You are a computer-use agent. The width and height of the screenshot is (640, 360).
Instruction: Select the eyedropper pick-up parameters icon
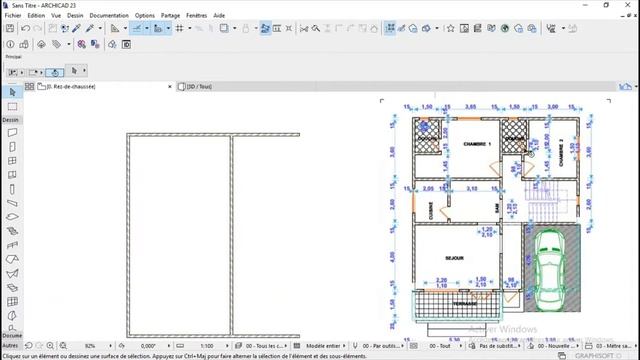[76, 28]
